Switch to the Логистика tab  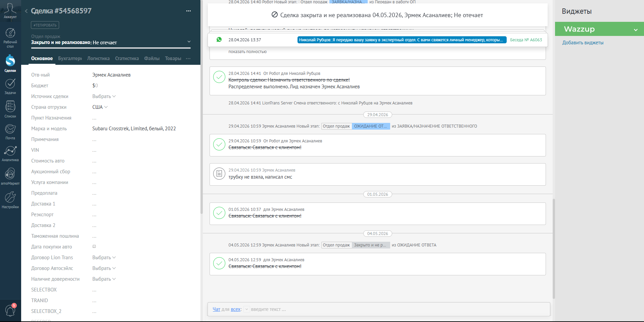(x=98, y=58)
